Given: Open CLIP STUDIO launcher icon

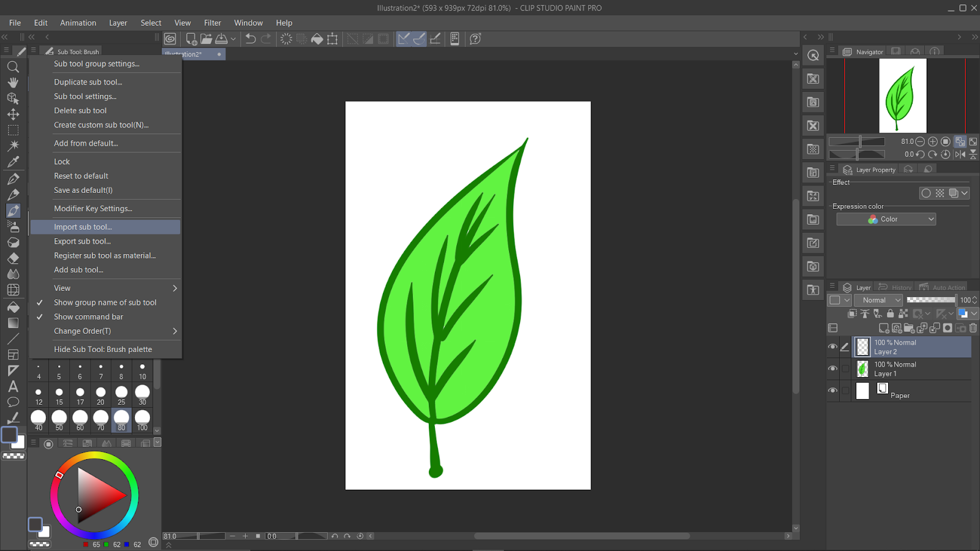Looking at the screenshot, I should tap(170, 39).
